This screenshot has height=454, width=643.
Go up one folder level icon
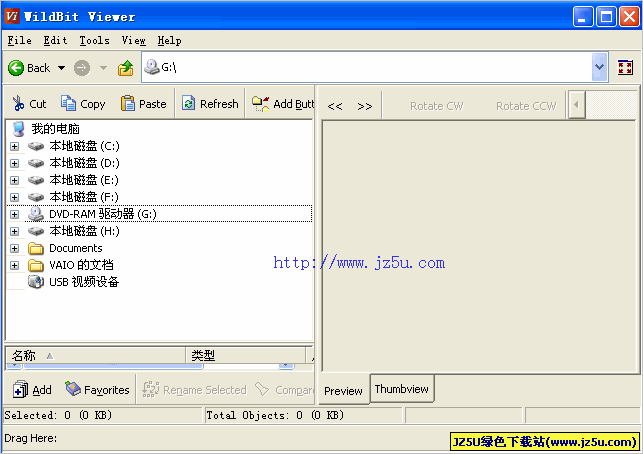point(125,68)
